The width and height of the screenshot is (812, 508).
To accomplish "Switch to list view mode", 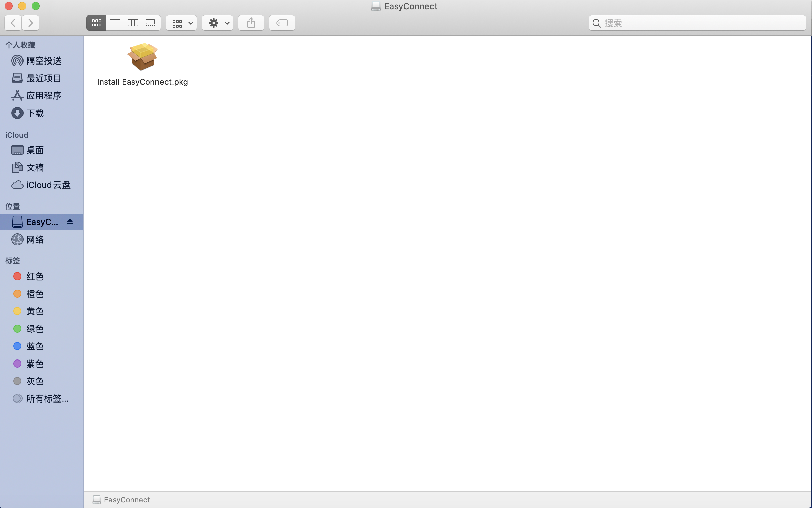I will click(x=115, y=23).
